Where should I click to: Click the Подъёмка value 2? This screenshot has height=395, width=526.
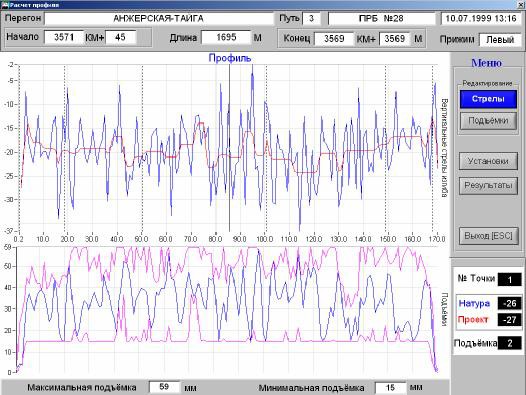[x=510, y=343]
